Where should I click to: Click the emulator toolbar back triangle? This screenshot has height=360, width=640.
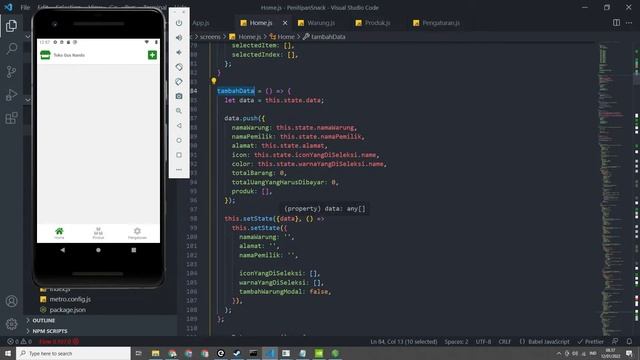179,126
